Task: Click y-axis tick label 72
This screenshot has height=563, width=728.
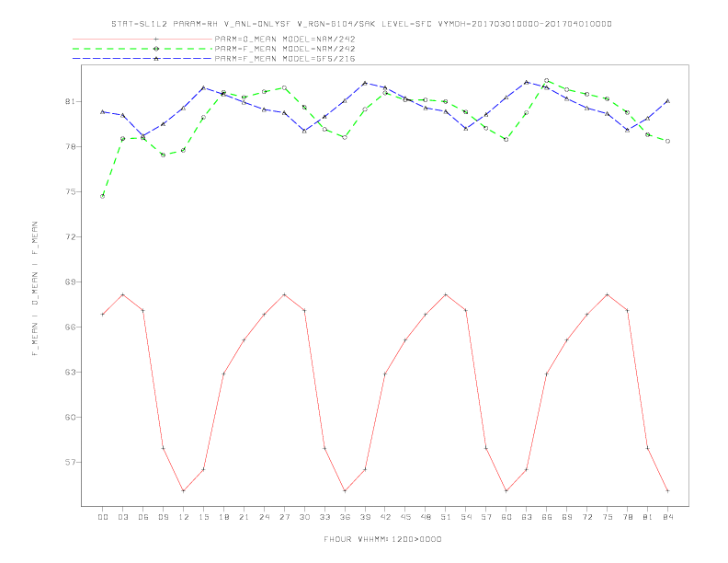Action: click(71, 236)
